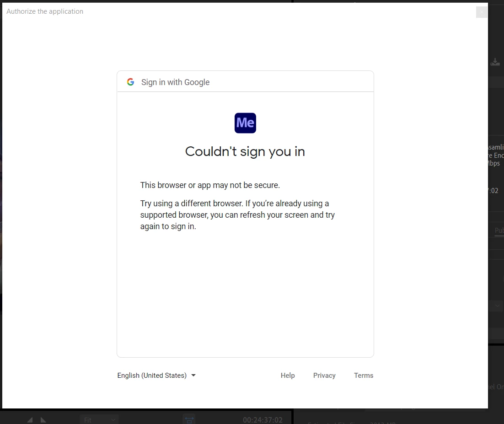Close the Authorize the application dialog
This screenshot has width=504, height=424.
pyautogui.click(x=481, y=12)
